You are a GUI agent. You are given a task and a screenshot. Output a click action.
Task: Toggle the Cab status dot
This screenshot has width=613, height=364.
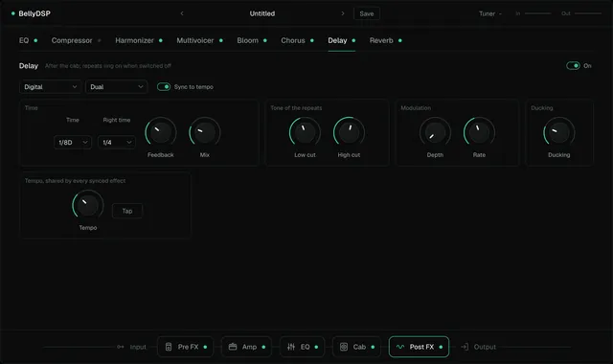point(373,347)
